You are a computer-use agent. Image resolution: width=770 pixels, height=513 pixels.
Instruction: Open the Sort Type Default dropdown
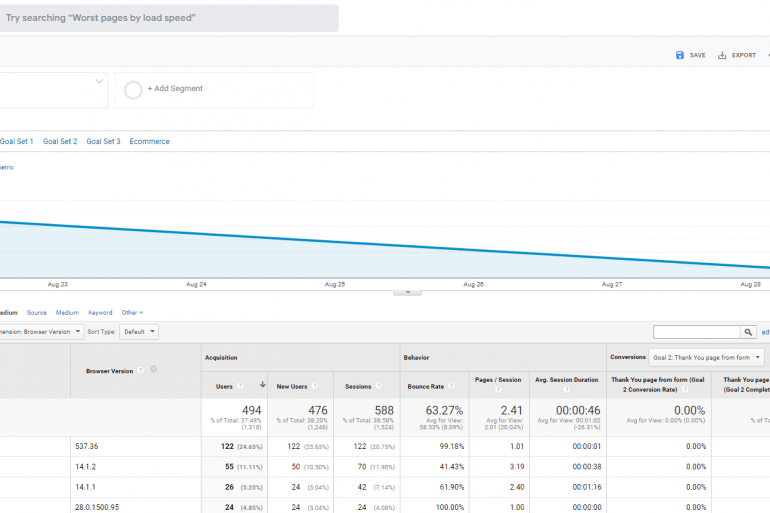(138, 332)
